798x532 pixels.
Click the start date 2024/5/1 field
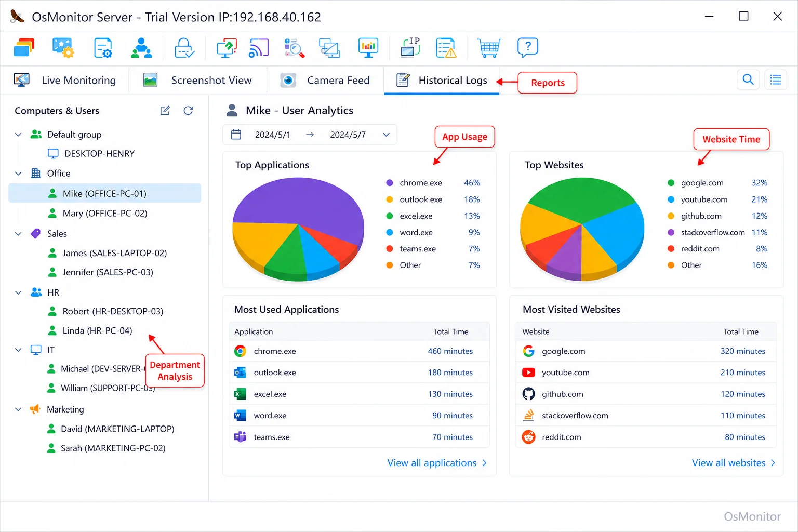point(272,135)
